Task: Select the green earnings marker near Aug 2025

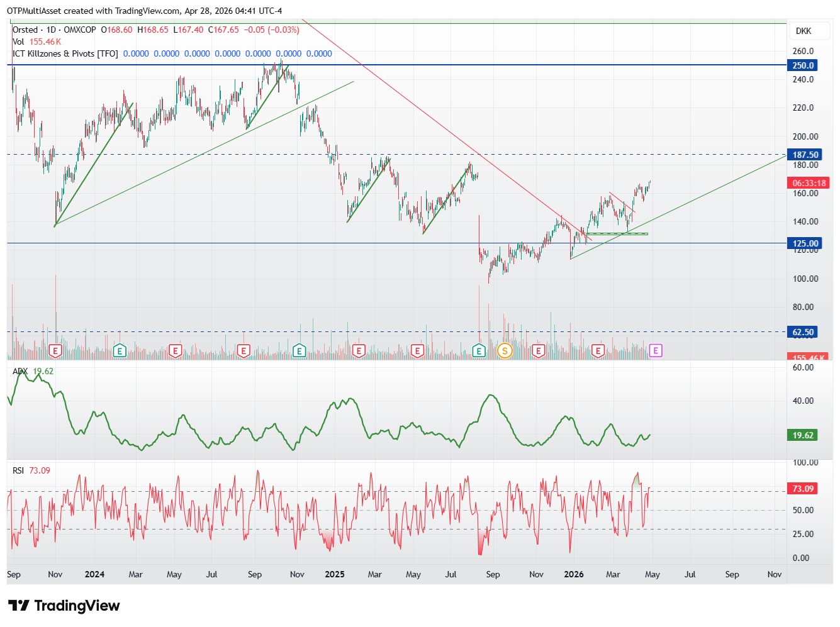Action: [x=479, y=351]
